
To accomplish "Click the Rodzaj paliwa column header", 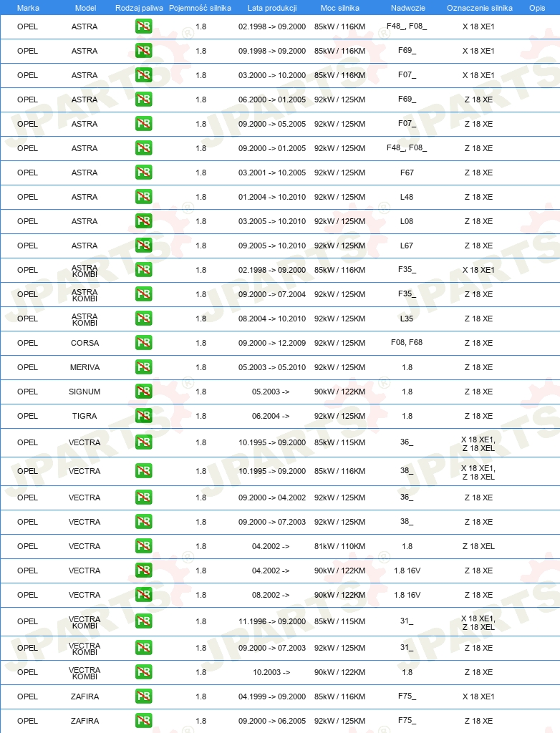I will 139,8.
